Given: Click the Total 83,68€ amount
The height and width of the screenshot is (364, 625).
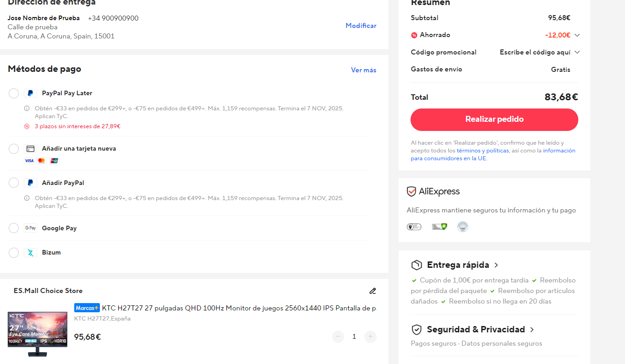Looking at the screenshot, I should pos(561,97).
